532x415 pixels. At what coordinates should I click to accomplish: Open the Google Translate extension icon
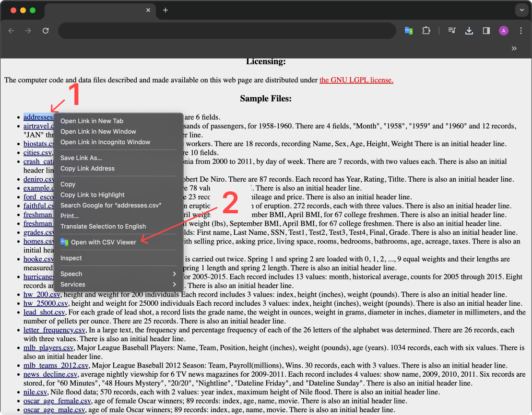coord(408,30)
